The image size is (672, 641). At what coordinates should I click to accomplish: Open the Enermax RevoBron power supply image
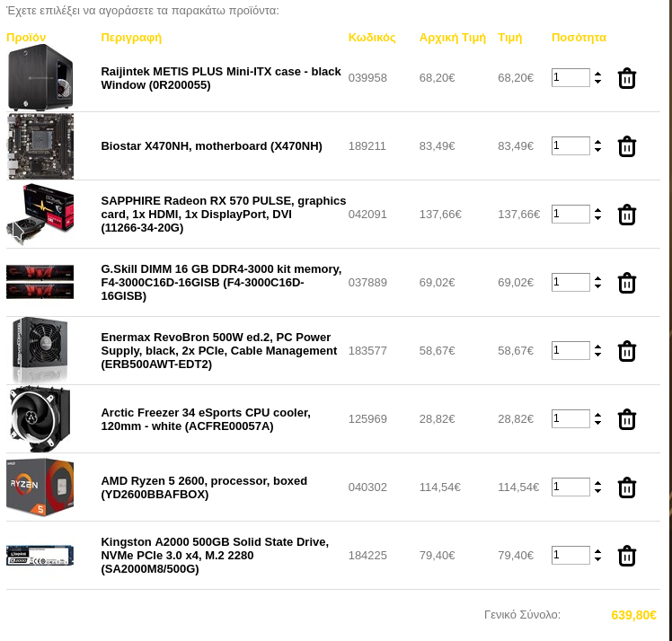tap(40, 350)
